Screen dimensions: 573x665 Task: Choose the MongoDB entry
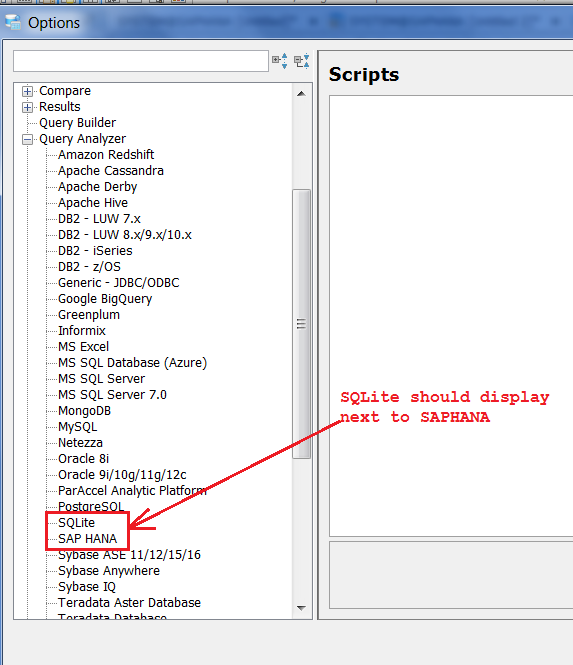click(x=84, y=411)
